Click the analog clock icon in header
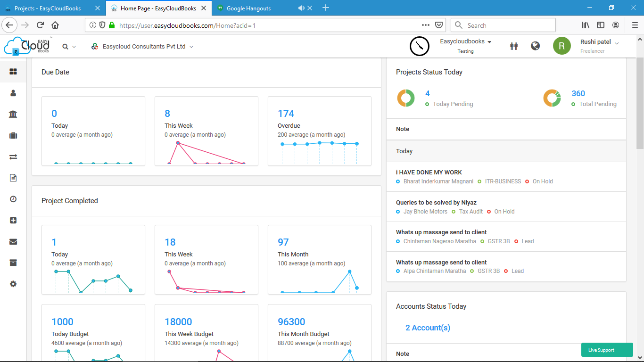The height and width of the screenshot is (362, 644). 419,46
